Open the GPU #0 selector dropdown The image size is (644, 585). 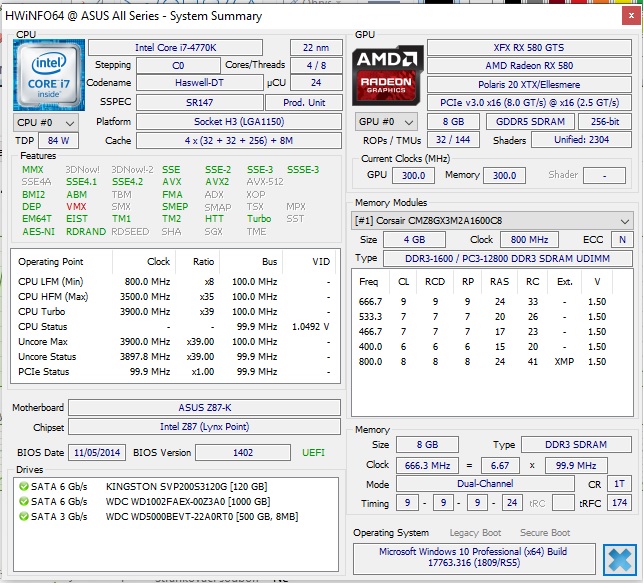click(x=386, y=122)
